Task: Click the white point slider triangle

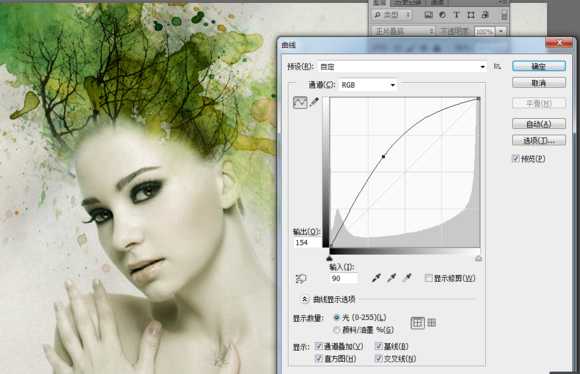Action: [478, 258]
